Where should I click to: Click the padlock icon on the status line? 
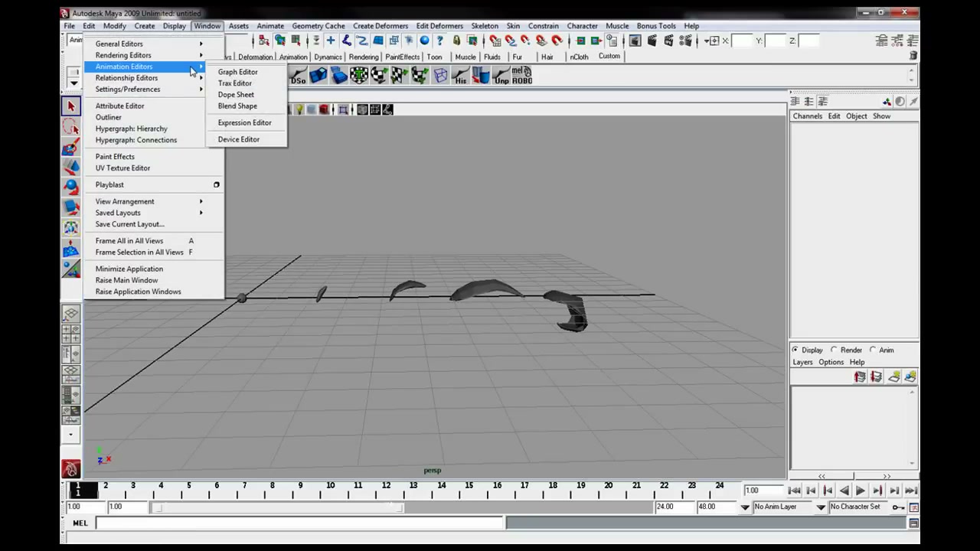456,41
